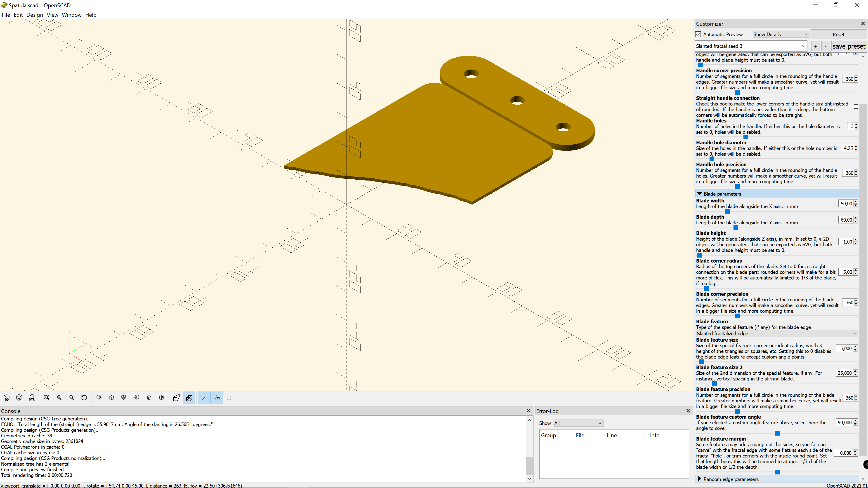This screenshot has height=488, width=868.
Task: Switch to the Left view
Action: [137, 398]
